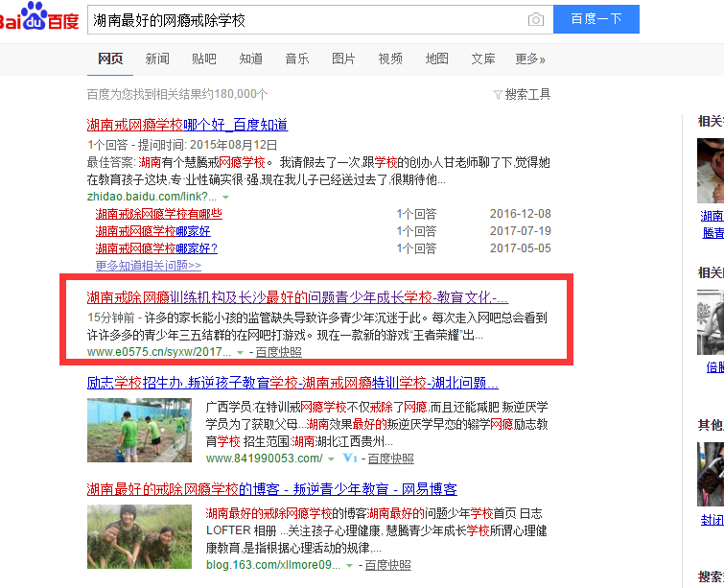
Task: Expand arrow next to www.841990053.com URL
Action: click(x=331, y=459)
